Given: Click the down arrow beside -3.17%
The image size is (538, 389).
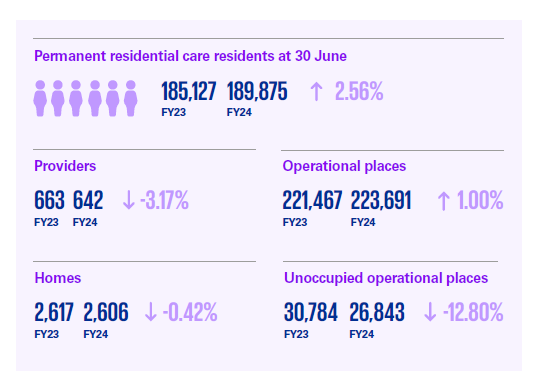Looking at the screenshot, I should tap(129, 200).
